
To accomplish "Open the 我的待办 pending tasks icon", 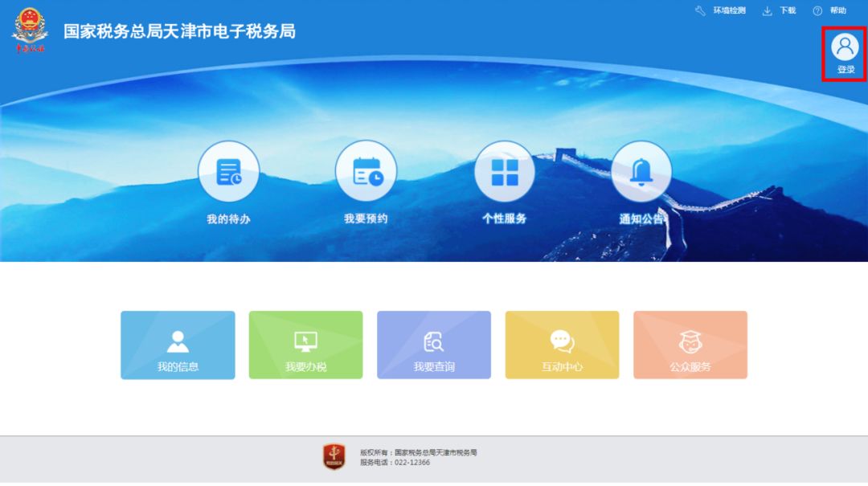I will coord(229,169).
